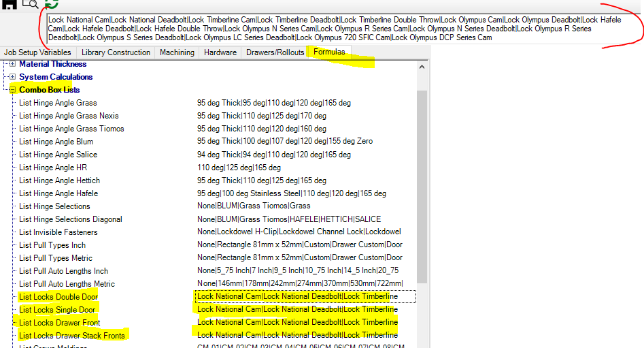This screenshot has width=644, height=348.
Task: Select the Hardware tab
Action: (220, 52)
